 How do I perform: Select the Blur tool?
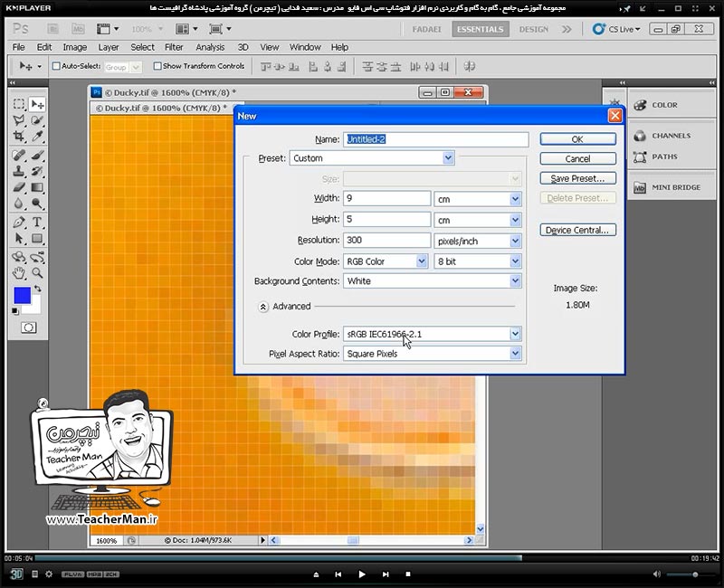(x=19, y=203)
